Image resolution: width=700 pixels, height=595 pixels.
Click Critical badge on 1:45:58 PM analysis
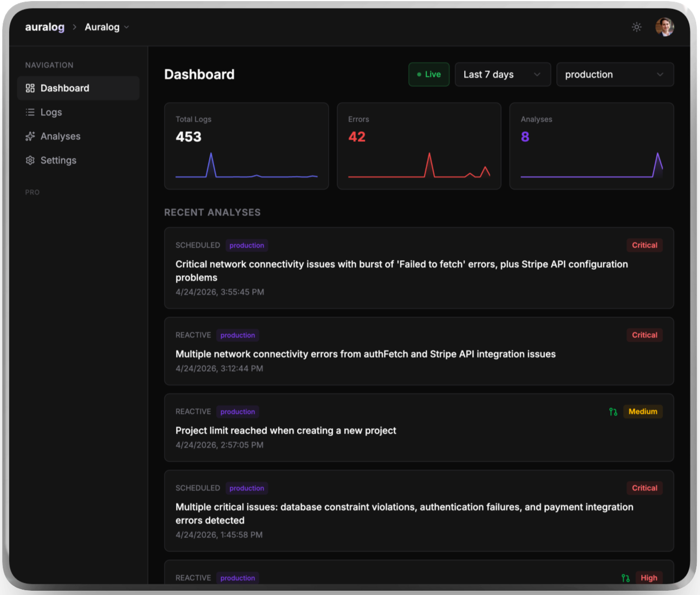tap(645, 488)
